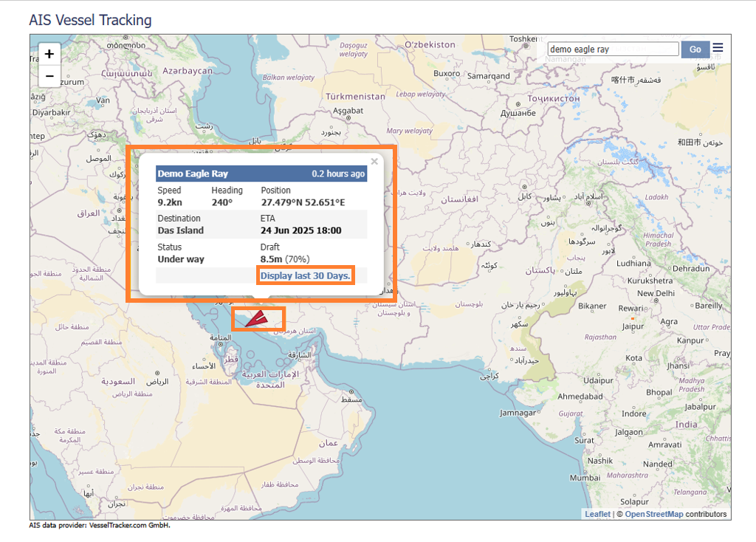The height and width of the screenshot is (542, 756).
Task: Open the Leaflet attribution link
Action: (597, 514)
